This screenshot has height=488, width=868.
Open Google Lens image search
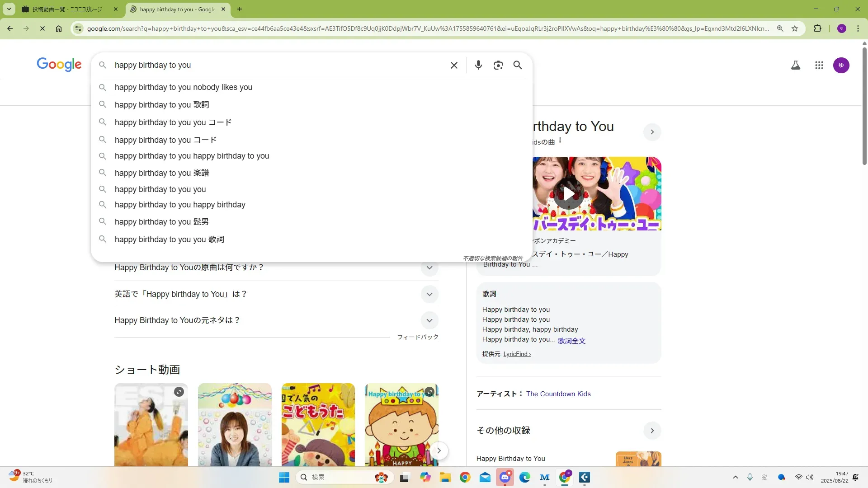pos(498,65)
